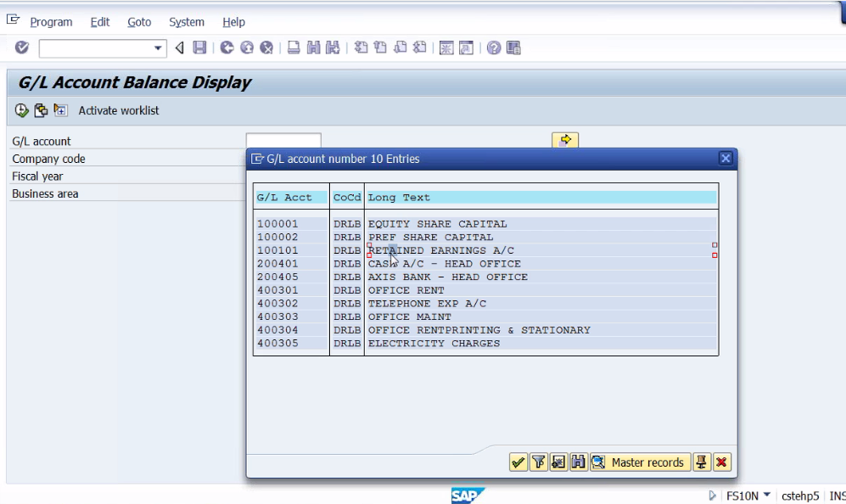Click the cstehp5 server name in status bar

point(800,496)
